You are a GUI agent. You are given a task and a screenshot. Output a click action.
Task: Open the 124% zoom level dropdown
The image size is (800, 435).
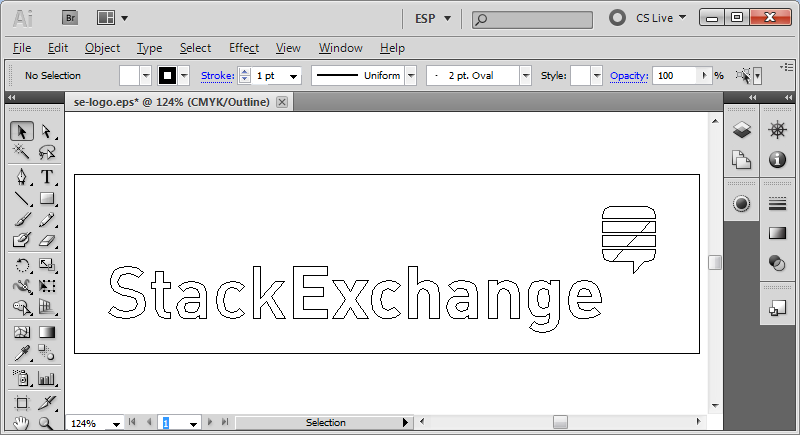(116, 424)
